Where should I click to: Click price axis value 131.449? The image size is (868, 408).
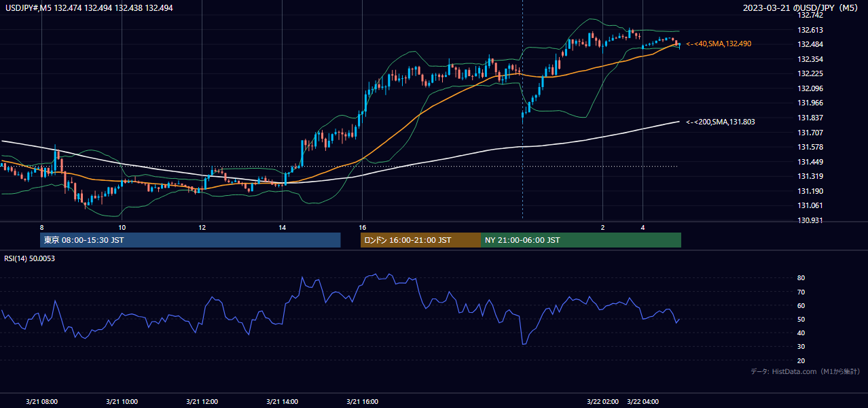810,162
